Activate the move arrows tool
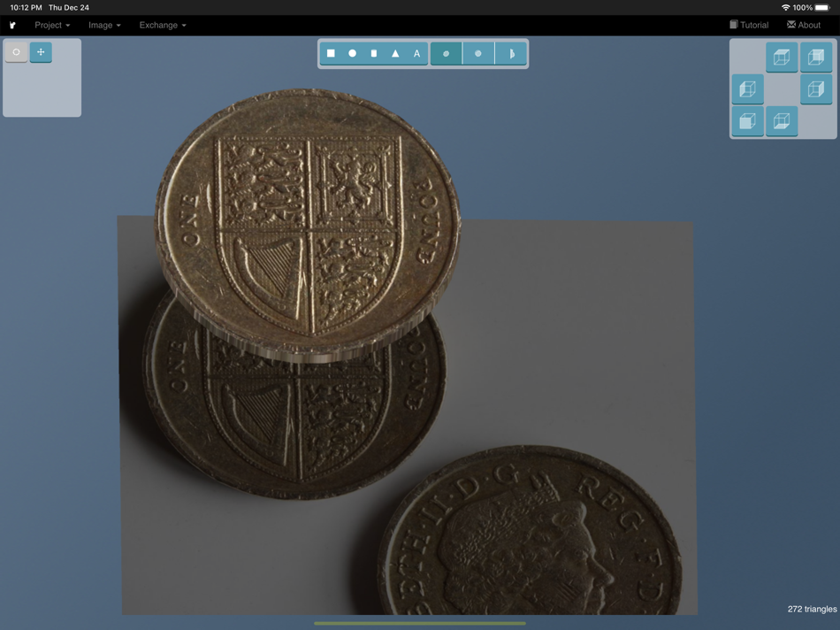Image resolution: width=840 pixels, height=630 pixels. 41,52
